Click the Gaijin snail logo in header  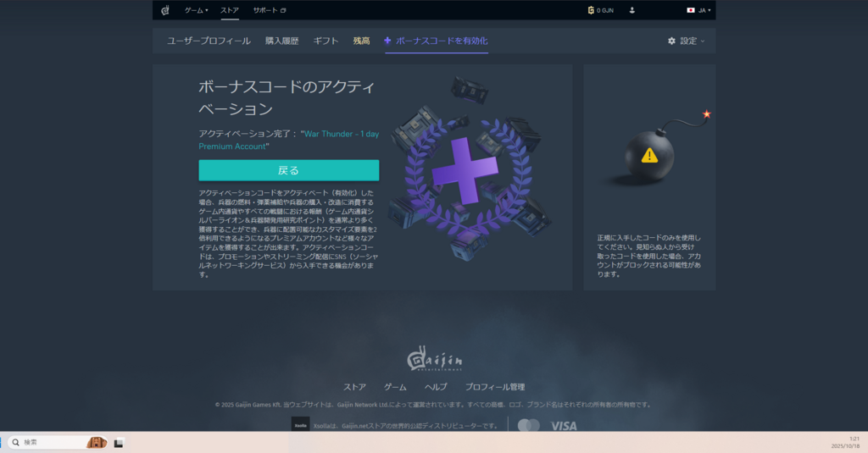(x=165, y=10)
